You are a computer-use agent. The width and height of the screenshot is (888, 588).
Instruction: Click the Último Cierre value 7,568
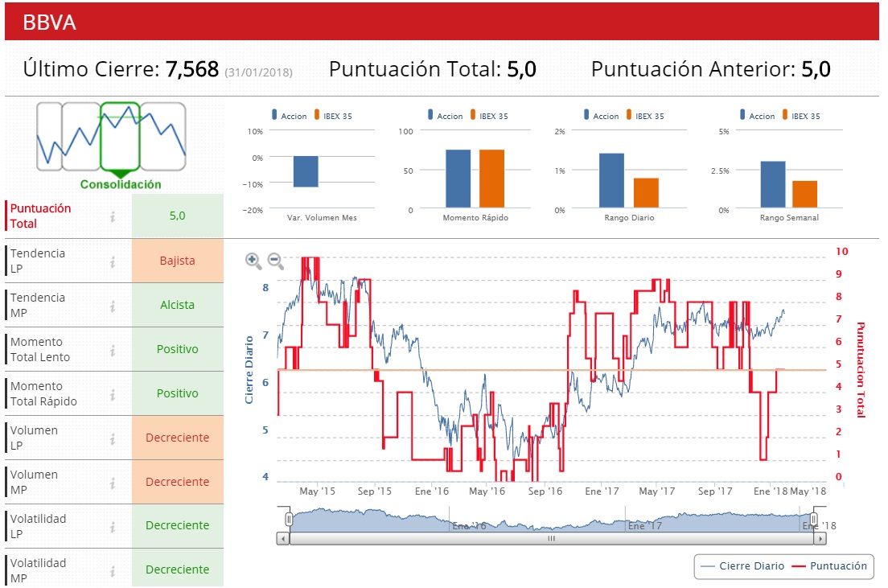point(192,70)
